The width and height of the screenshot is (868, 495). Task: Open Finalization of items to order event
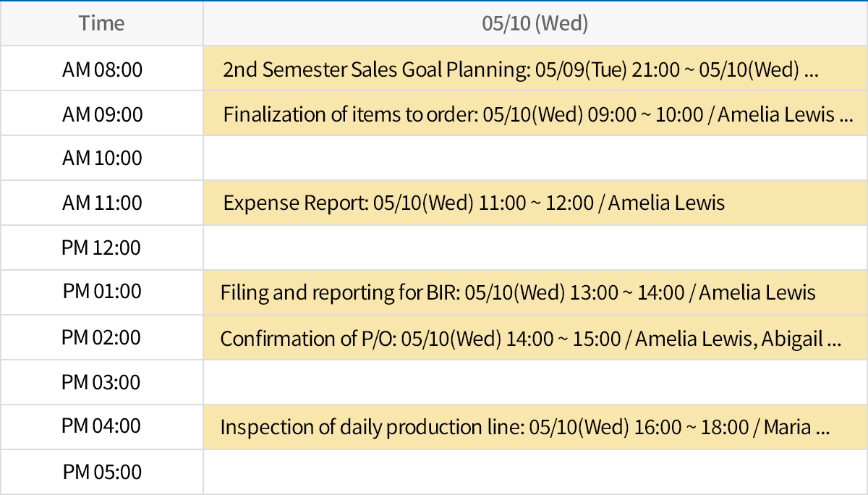[x=535, y=114]
